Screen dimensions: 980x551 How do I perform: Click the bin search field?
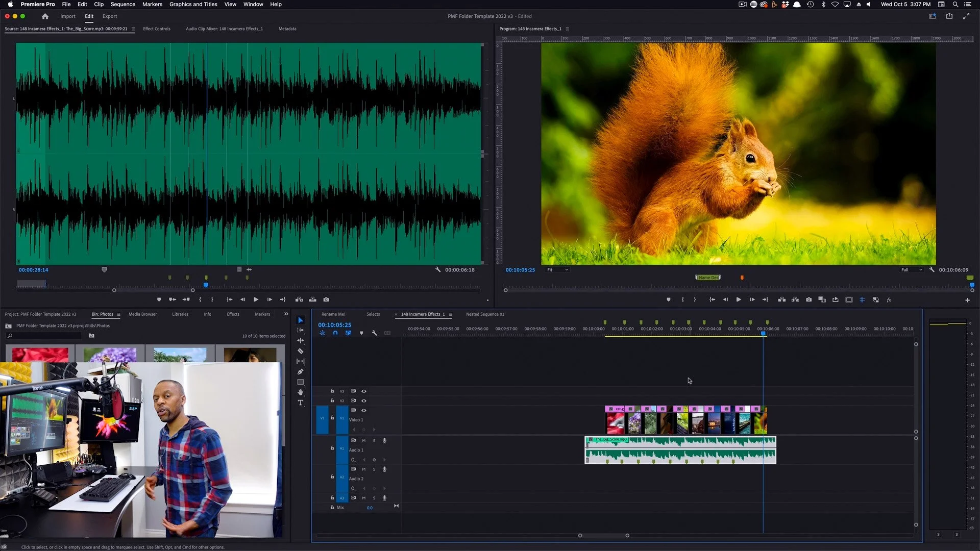[44, 336]
